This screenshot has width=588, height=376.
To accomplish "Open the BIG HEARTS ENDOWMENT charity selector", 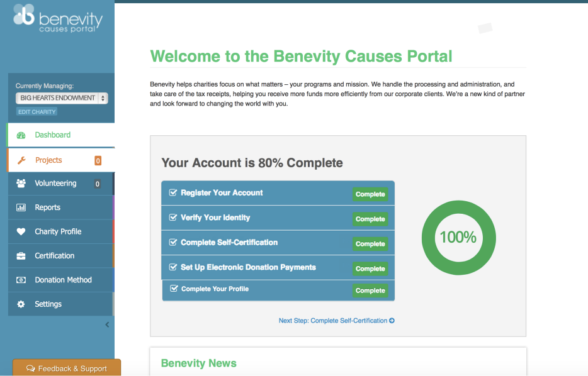I will (x=60, y=98).
